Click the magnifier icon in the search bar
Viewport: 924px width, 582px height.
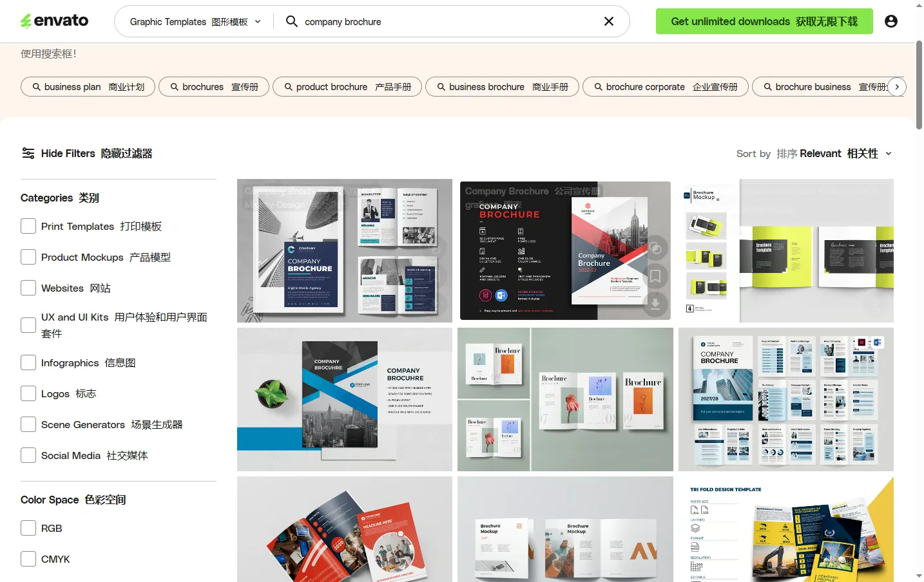(x=291, y=21)
